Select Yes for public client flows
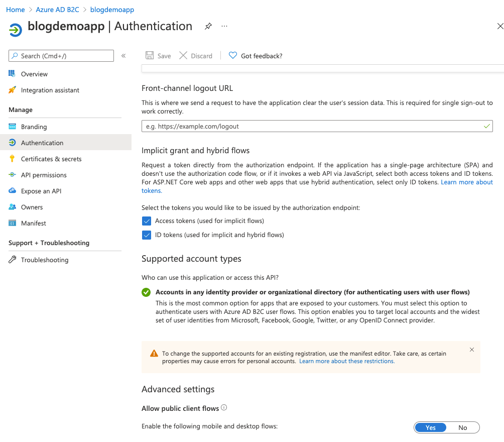The height and width of the screenshot is (442, 504). pyautogui.click(x=430, y=427)
